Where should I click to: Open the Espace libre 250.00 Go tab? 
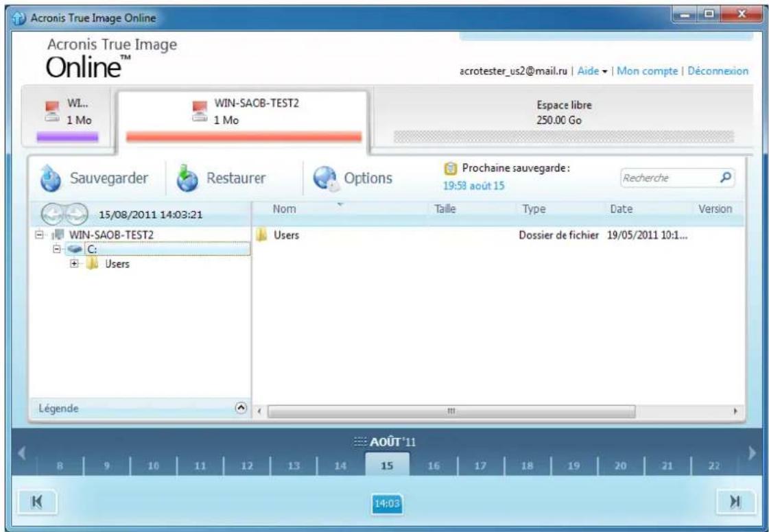pyautogui.click(x=563, y=118)
